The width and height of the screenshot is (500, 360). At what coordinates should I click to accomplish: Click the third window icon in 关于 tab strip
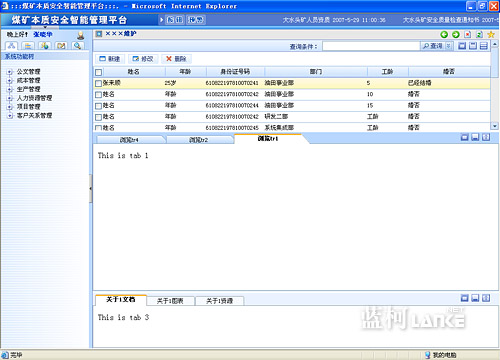[x=486, y=298]
